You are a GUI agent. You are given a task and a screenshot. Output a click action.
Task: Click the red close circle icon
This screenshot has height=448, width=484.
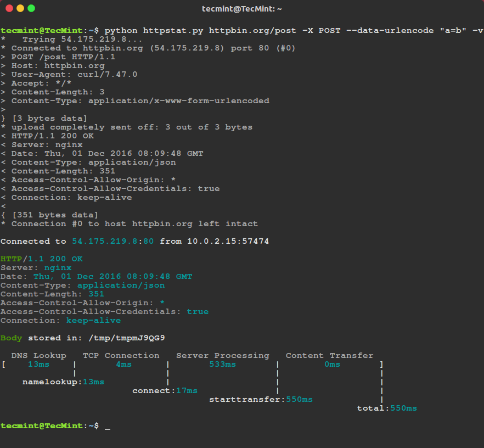pyautogui.click(x=9, y=8)
